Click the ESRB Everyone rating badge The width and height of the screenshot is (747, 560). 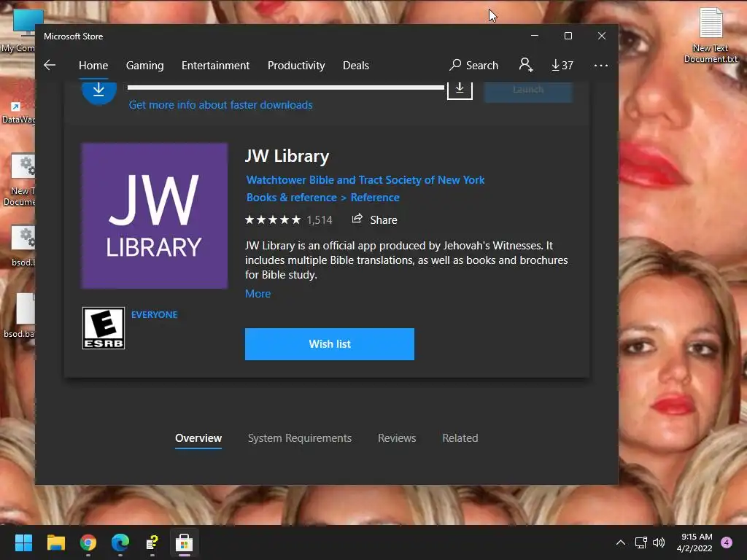104,328
